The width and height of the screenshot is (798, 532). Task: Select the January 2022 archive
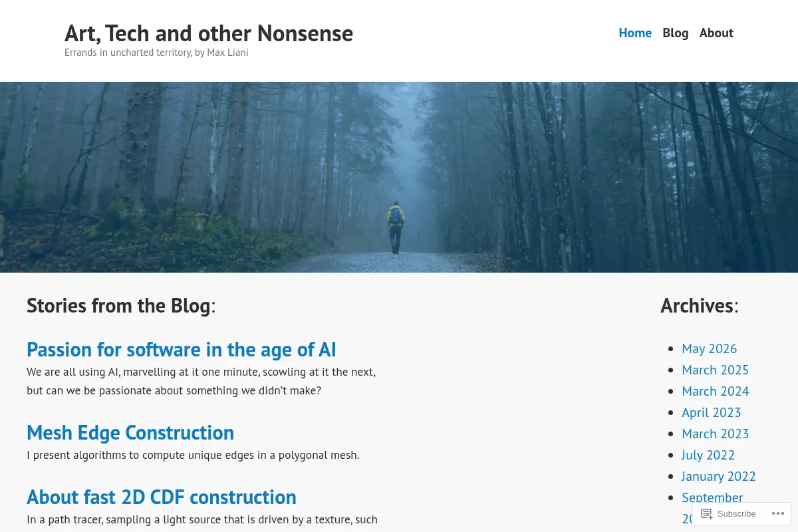tap(719, 476)
